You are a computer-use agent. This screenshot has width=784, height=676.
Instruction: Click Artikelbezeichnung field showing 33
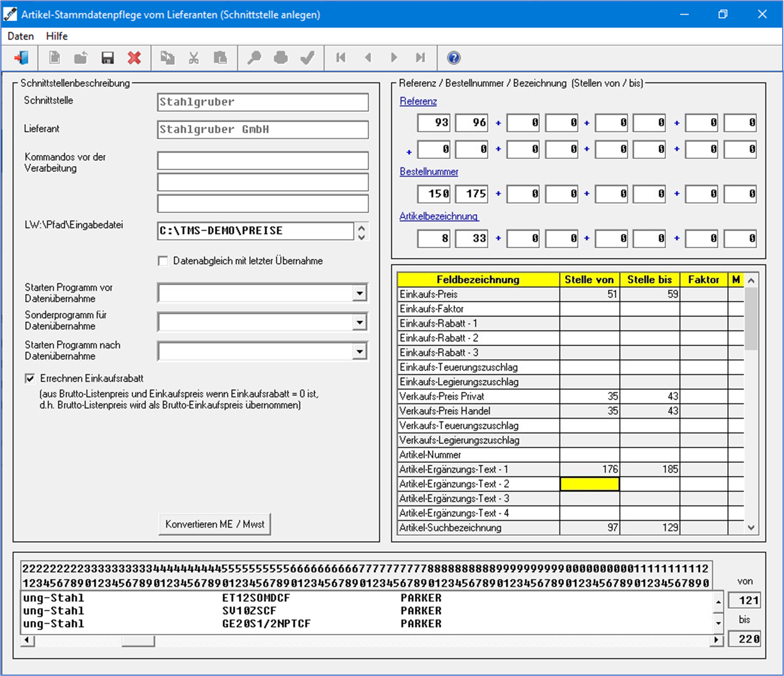point(471,239)
